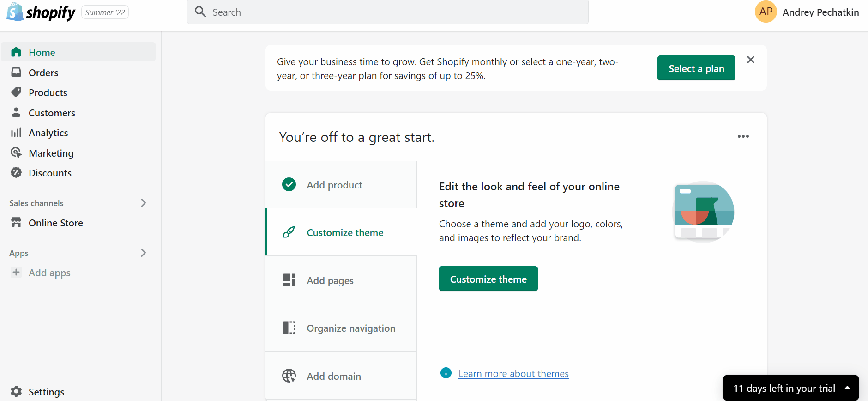Select Add apps link
This screenshot has width=868, height=401.
coord(49,273)
